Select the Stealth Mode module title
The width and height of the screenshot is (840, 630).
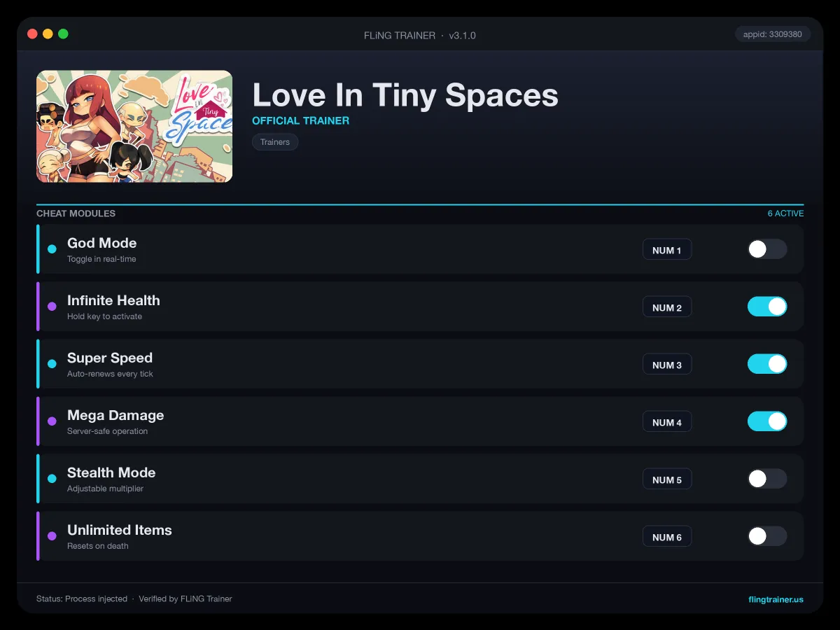(x=111, y=472)
